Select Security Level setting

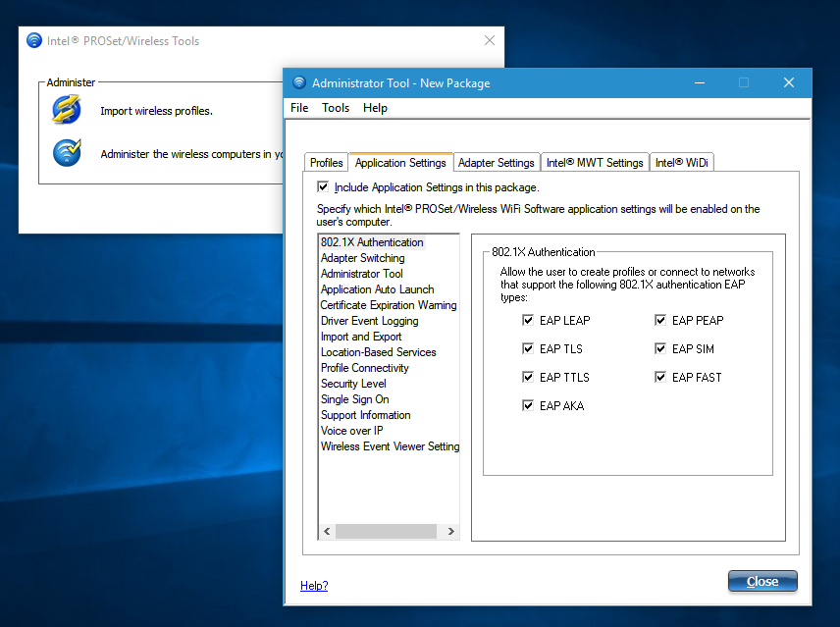(x=353, y=384)
